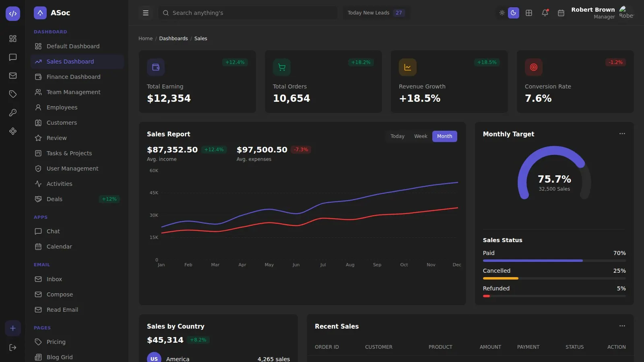Click the -1.2% badge on Conversion Rate
The height and width of the screenshot is (362, 644).
615,62
